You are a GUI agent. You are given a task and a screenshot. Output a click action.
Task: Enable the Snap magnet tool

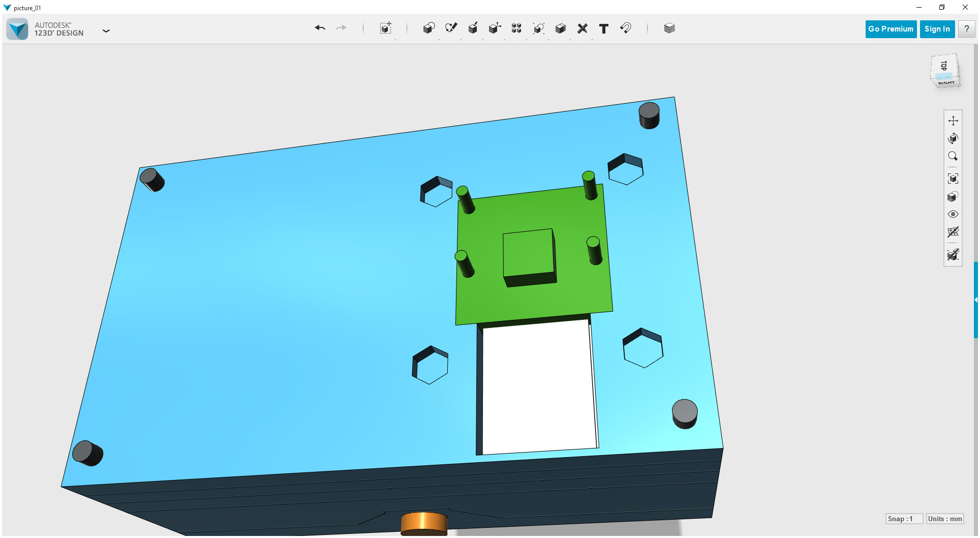pos(626,28)
